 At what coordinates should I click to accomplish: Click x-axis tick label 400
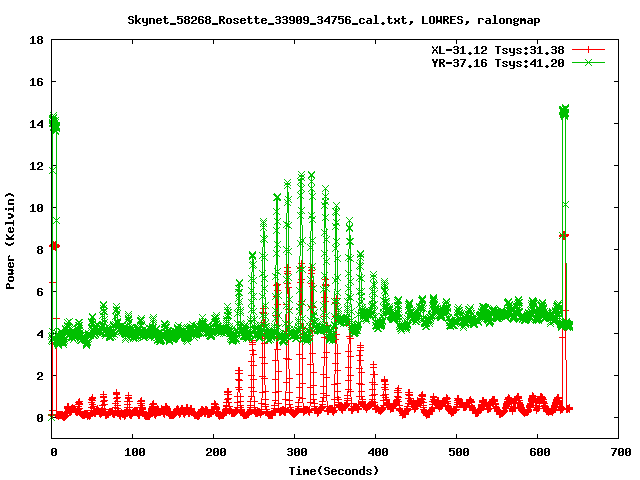click(x=378, y=452)
